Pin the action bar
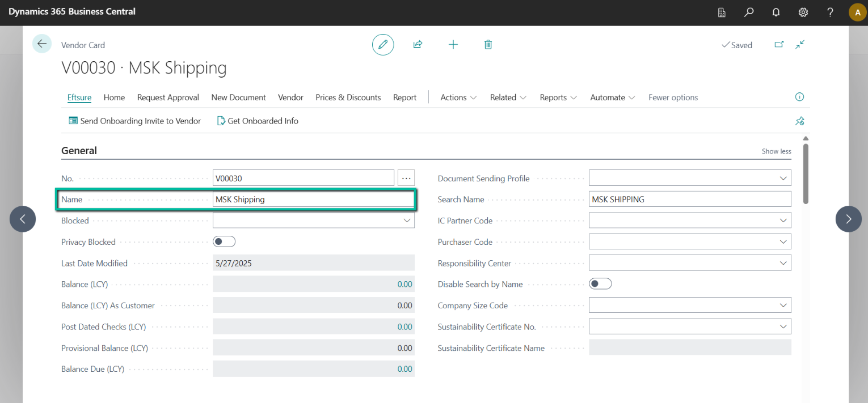 pyautogui.click(x=800, y=121)
